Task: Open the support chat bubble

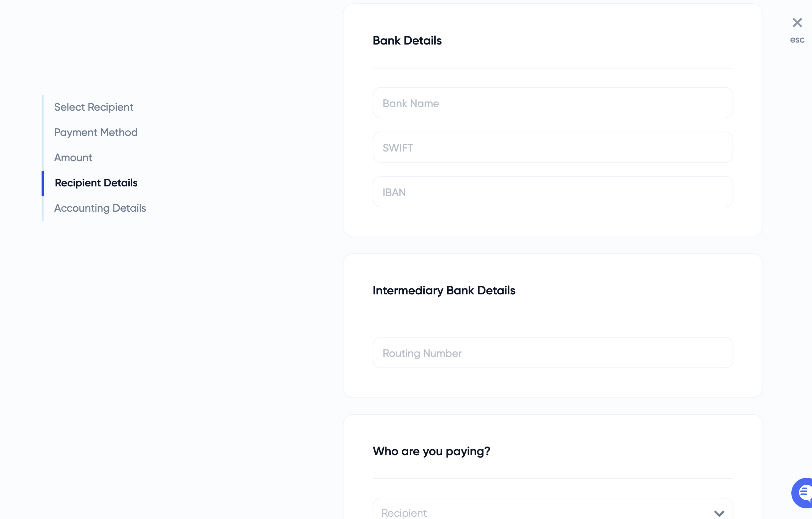Action: [803, 492]
